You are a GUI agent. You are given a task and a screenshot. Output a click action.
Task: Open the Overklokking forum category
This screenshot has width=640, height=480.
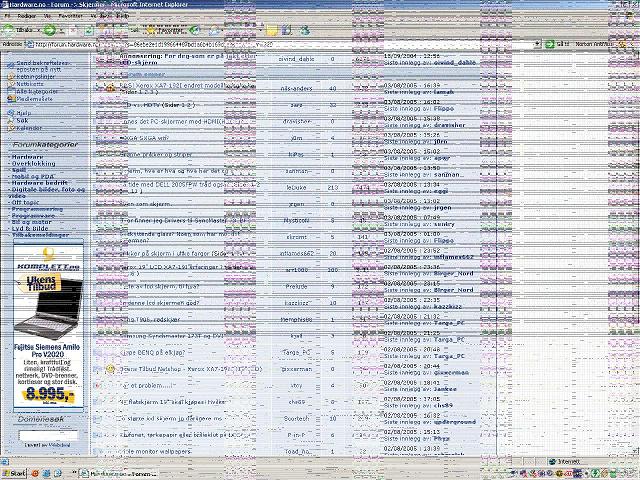[x=33, y=164]
